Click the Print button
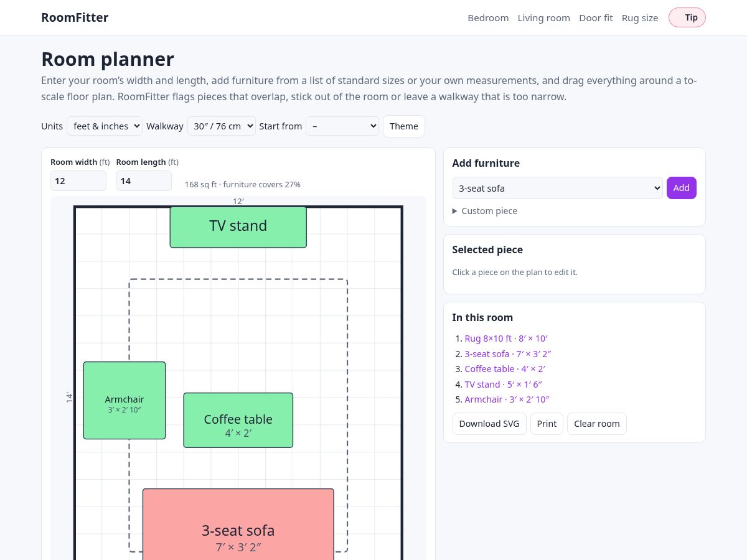 click(547, 424)
